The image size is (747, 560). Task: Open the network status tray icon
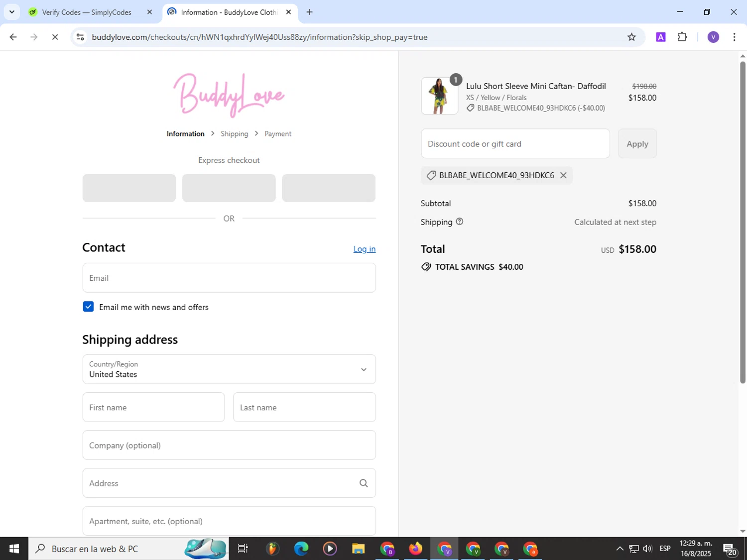(633, 549)
